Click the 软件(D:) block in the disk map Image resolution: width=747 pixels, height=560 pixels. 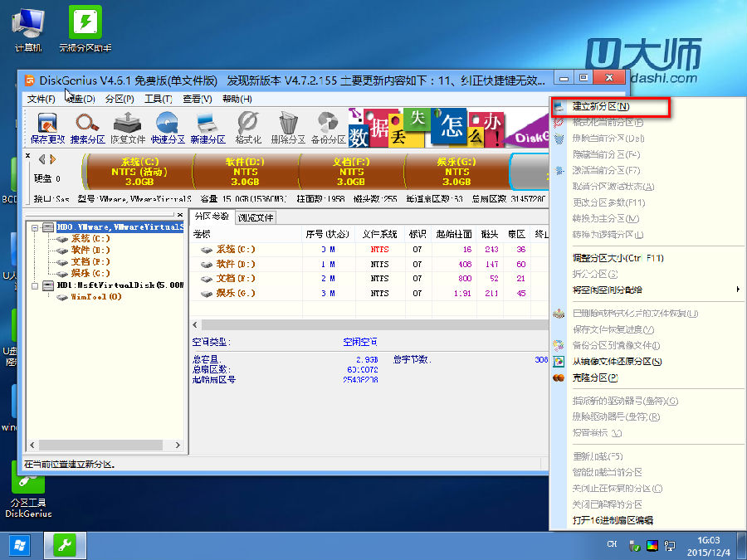coord(246,172)
